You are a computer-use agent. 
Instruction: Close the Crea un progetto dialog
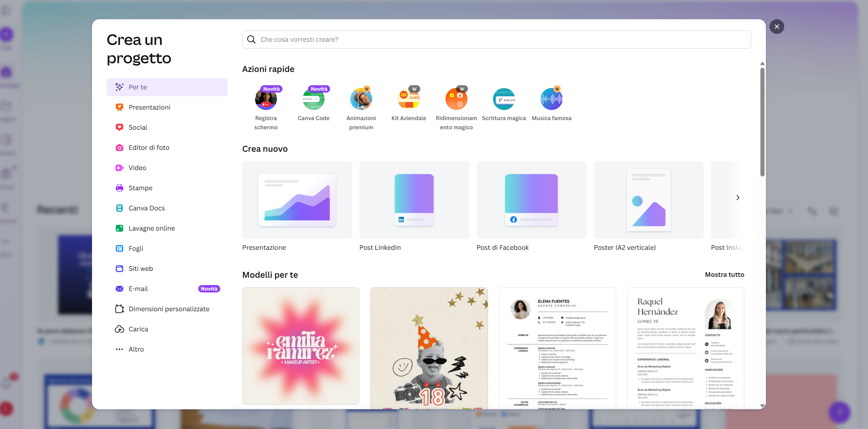click(777, 27)
